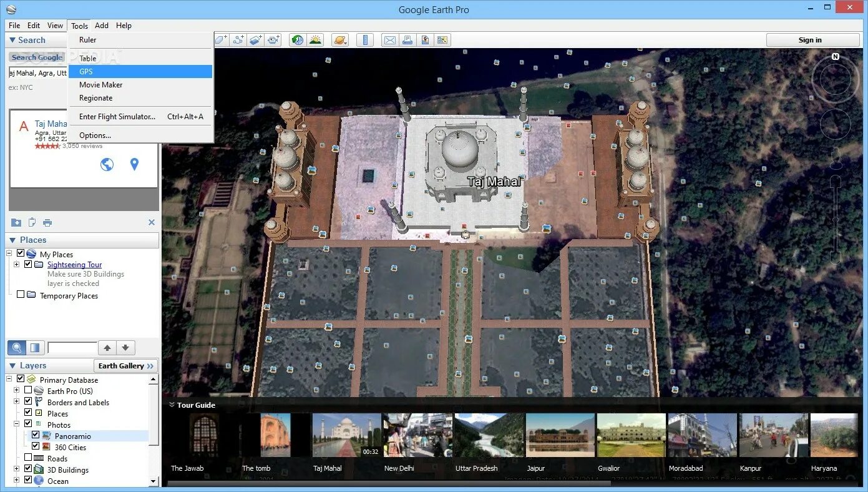Viewport: 868px width, 492px height.
Task: Check the Temporary Places checkbox
Action: coord(21,295)
